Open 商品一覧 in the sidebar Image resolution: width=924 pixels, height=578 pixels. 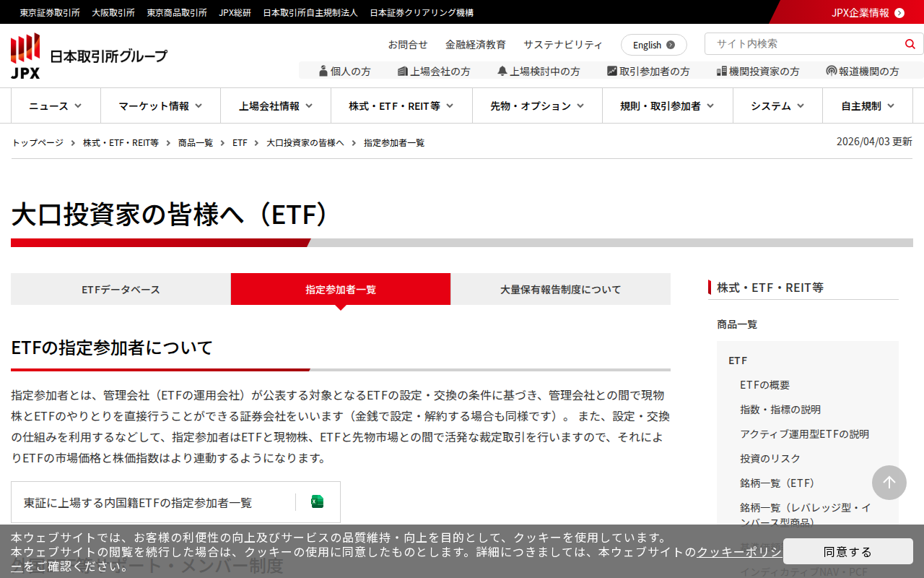[737, 324]
